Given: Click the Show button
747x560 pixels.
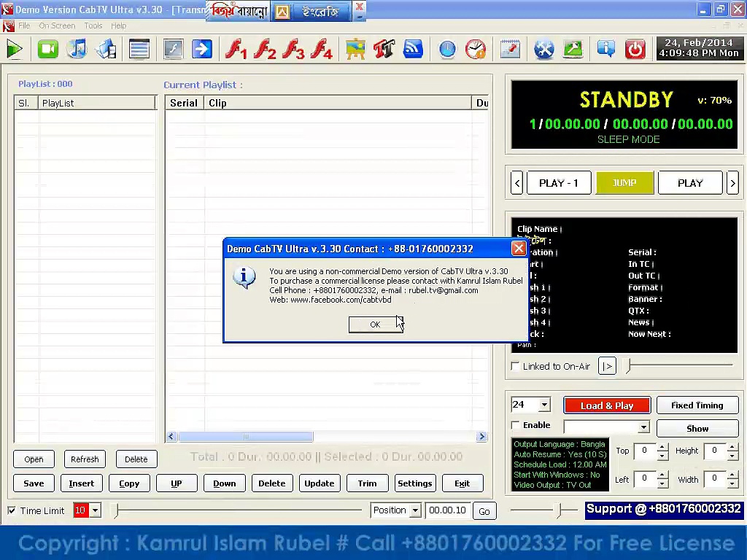Looking at the screenshot, I should (697, 429).
